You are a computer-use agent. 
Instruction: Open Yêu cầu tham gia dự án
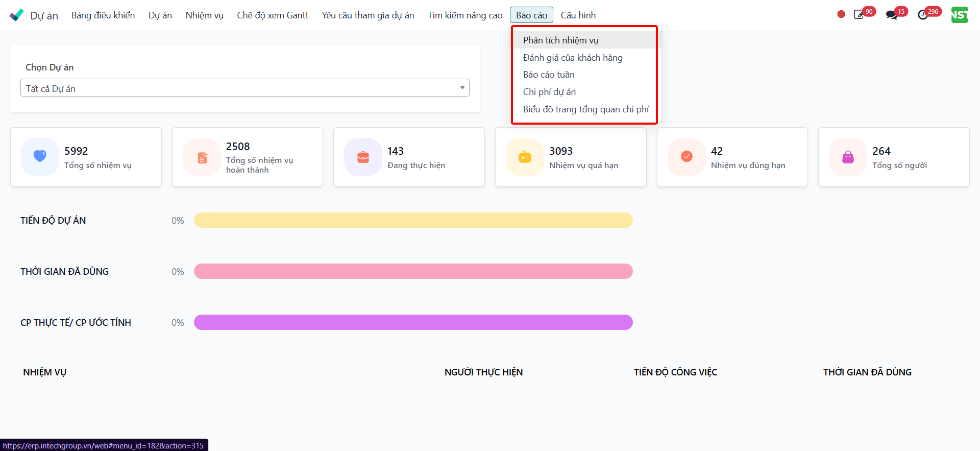tap(368, 15)
